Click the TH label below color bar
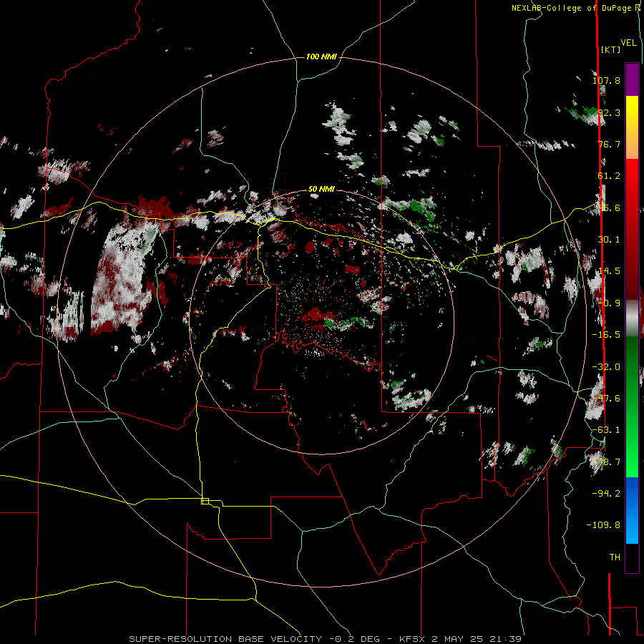This screenshot has height=644, width=644. click(615, 557)
